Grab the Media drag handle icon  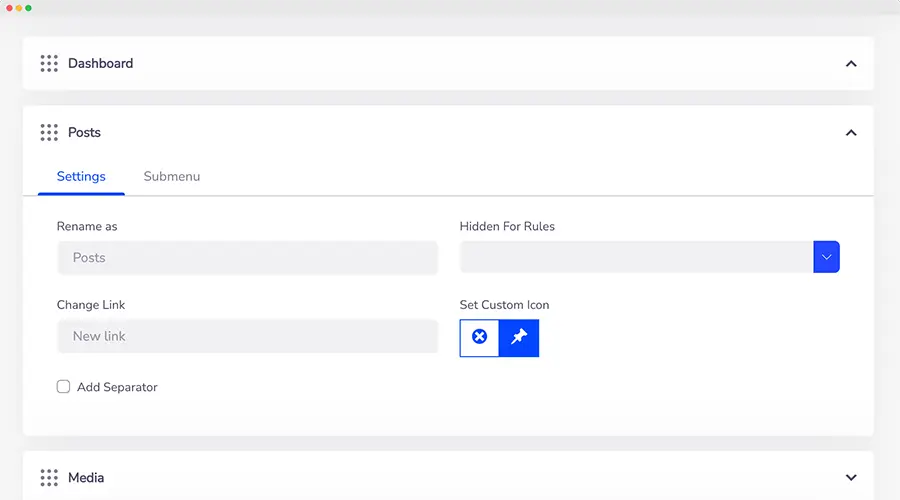(x=49, y=478)
